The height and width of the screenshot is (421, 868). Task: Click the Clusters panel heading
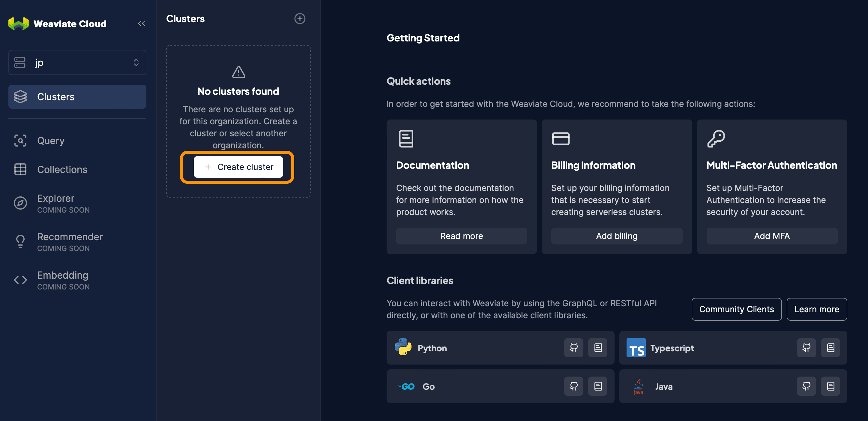pos(185,19)
